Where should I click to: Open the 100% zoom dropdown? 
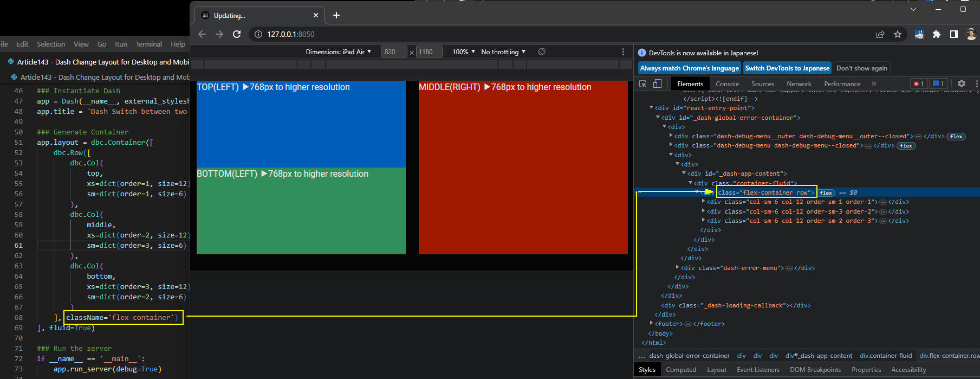[464, 52]
